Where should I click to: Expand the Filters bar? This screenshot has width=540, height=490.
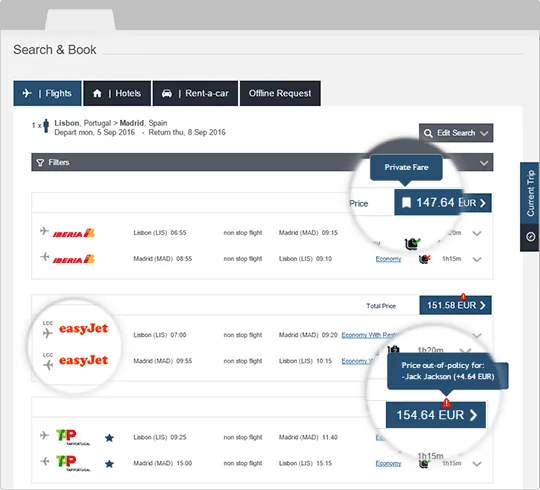point(262,162)
